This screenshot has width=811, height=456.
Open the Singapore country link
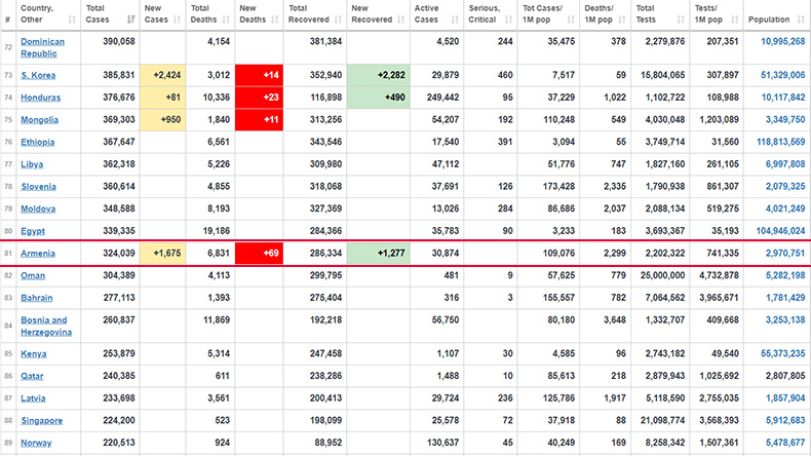41,421
